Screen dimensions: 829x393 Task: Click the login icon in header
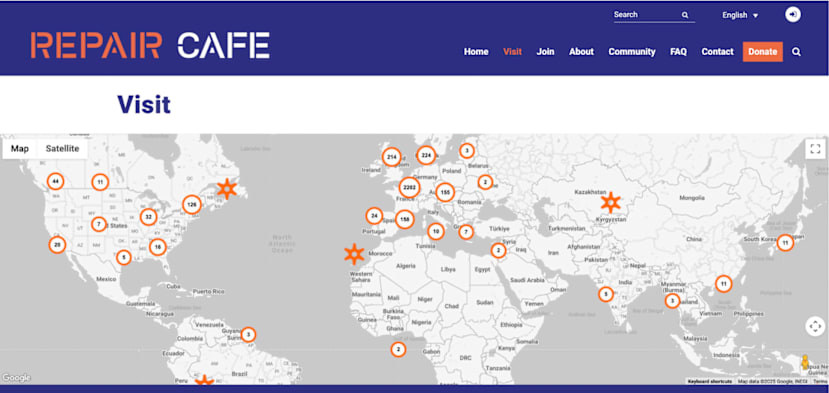(x=793, y=15)
